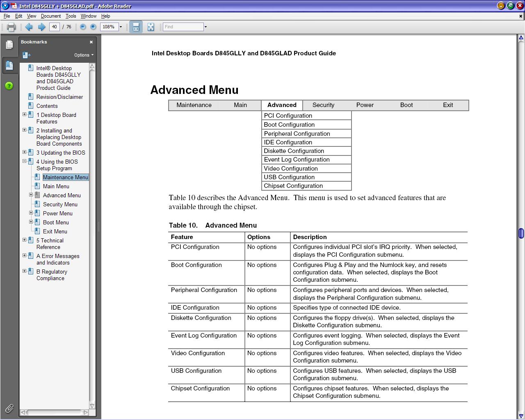Image resolution: width=525 pixels, height=420 pixels.
Task: Select the Intel Desktop Boards Product Guide bookmark
Action: pos(59,78)
